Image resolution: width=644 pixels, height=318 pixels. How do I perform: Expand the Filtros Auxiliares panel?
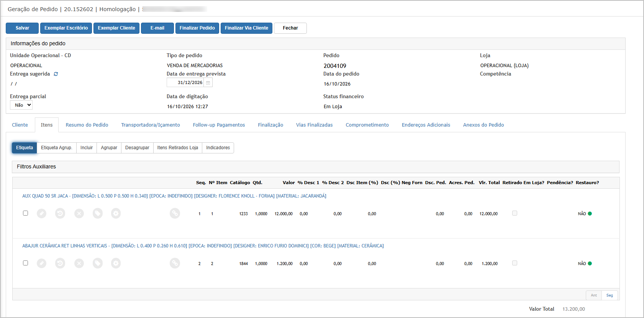coord(316,167)
